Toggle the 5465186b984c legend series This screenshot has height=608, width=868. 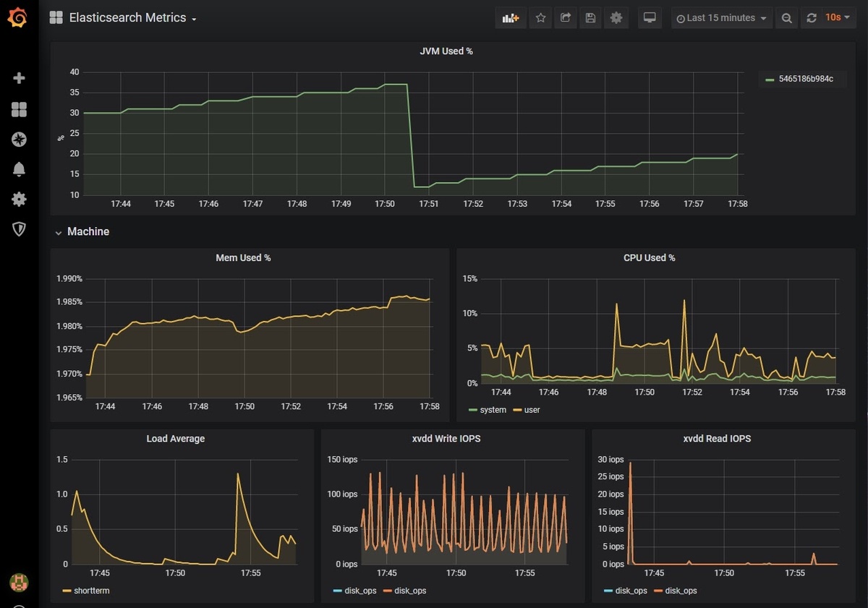[806, 79]
